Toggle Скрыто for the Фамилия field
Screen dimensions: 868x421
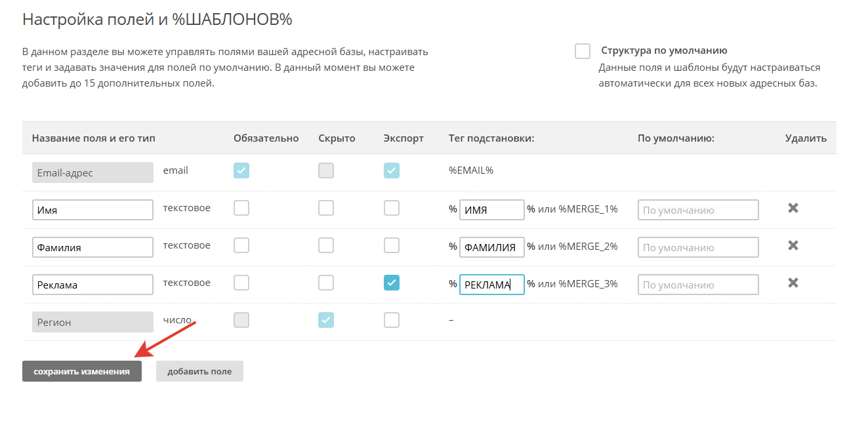(x=326, y=246)
